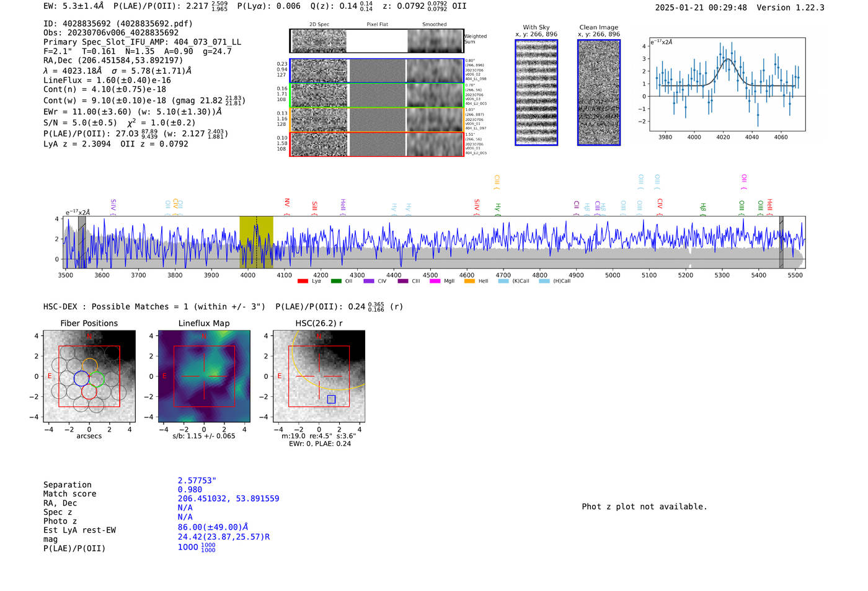
Task: Click the matched RA, Dec value in blue
Action: click(228, 499)
